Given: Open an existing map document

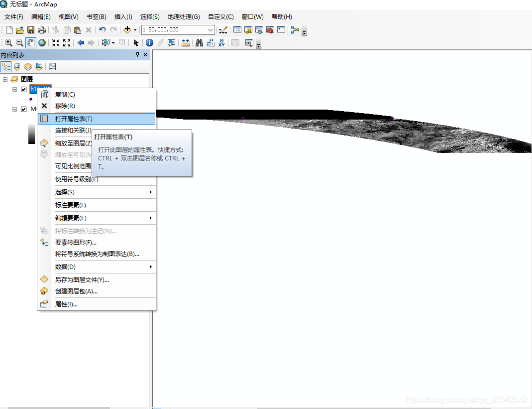Looking at the screenshot, I should [x=20, y=30].
